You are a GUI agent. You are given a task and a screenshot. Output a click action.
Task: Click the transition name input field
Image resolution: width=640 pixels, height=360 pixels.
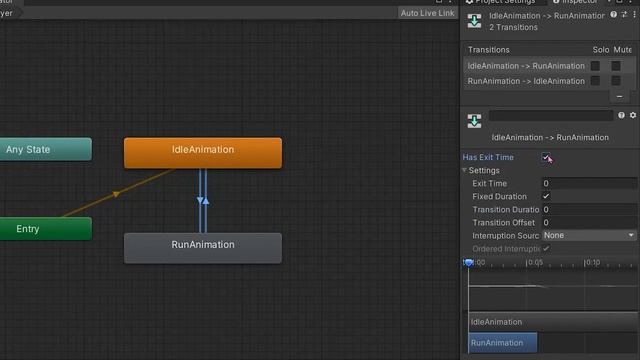point(551,116)
